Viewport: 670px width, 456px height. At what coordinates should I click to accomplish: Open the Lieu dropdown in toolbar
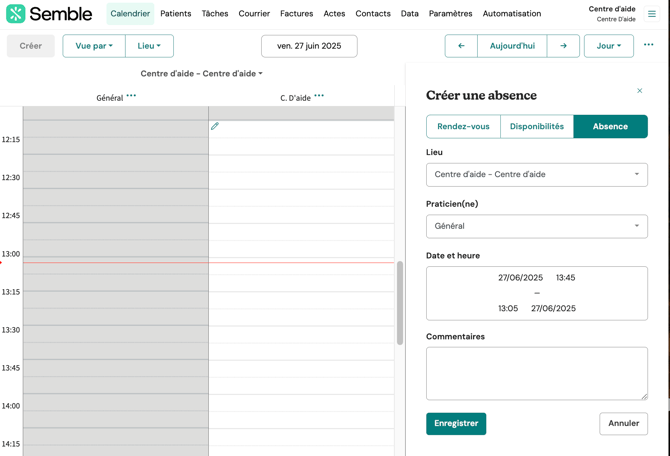point(149,46)
